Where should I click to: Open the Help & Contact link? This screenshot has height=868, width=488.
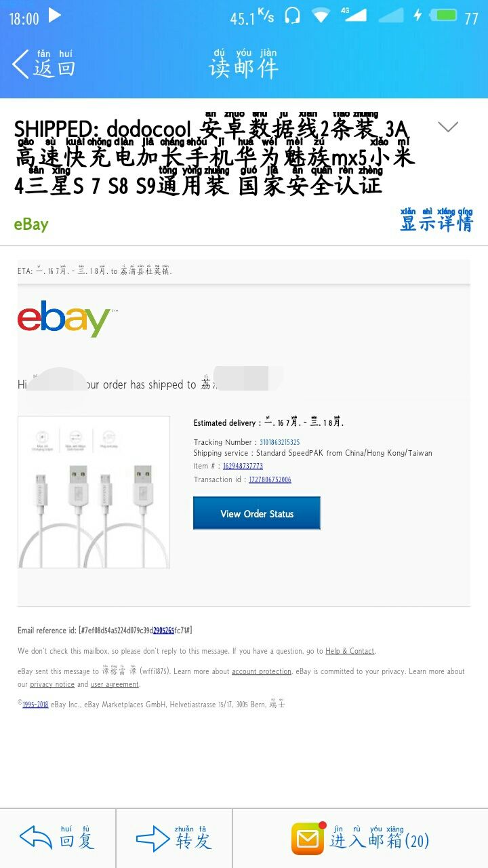point(350,651)
